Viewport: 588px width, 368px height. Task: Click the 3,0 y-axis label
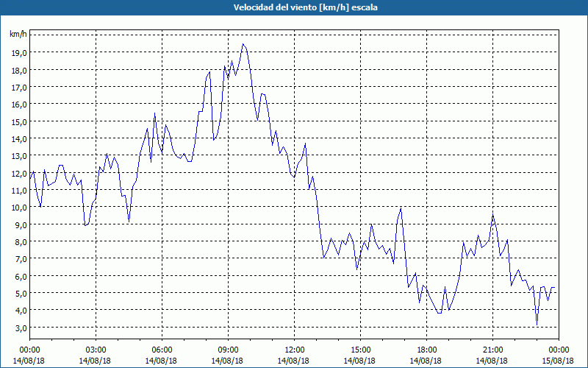(x=21, y=328)
